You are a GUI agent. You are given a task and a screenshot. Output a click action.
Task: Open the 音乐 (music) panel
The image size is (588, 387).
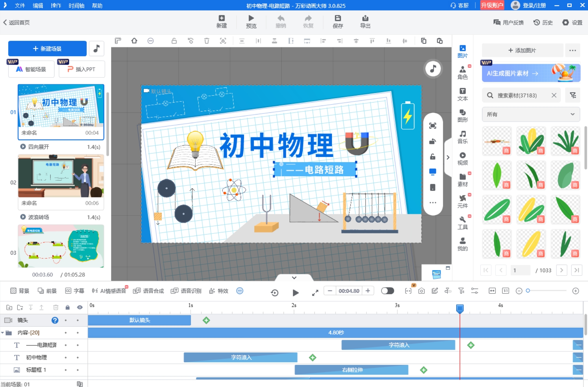463,137
